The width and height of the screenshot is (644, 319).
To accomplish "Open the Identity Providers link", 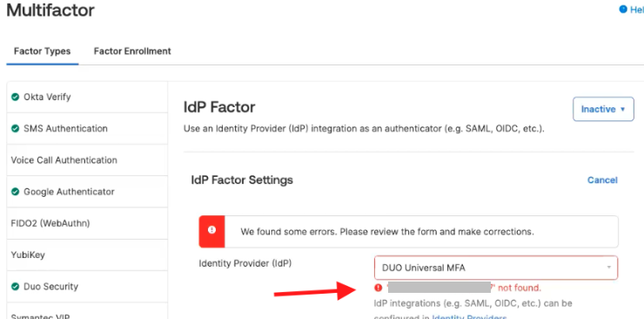I will pos(469,317).
